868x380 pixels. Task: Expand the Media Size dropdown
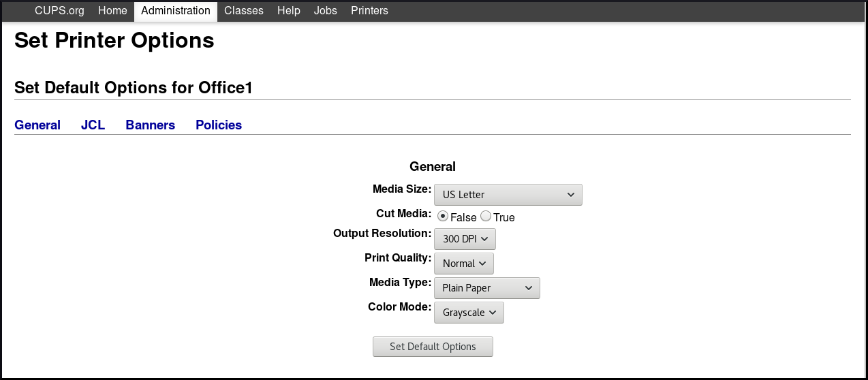coord(508,195)
